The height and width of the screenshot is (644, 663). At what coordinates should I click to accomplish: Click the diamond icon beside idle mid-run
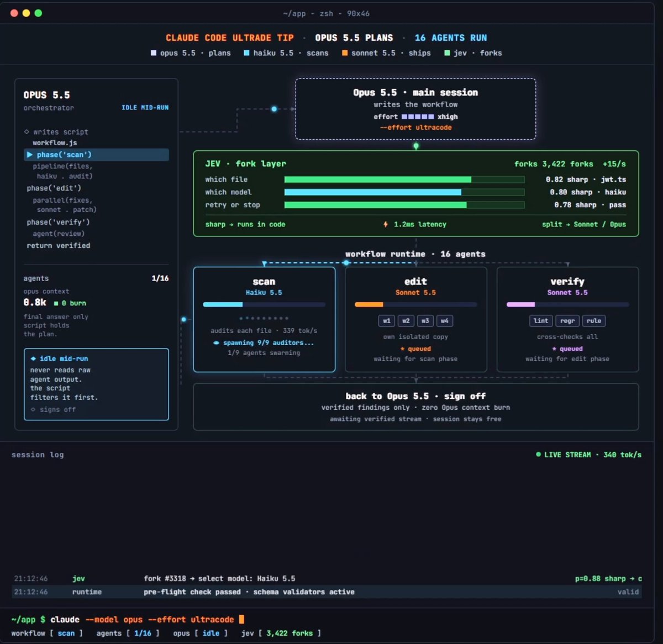point(34,358)
